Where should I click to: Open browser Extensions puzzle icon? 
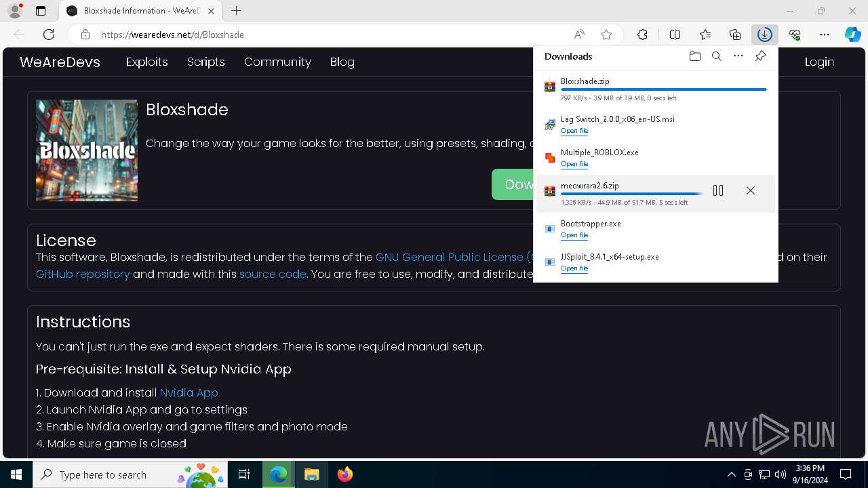click(x=642, y=35)
